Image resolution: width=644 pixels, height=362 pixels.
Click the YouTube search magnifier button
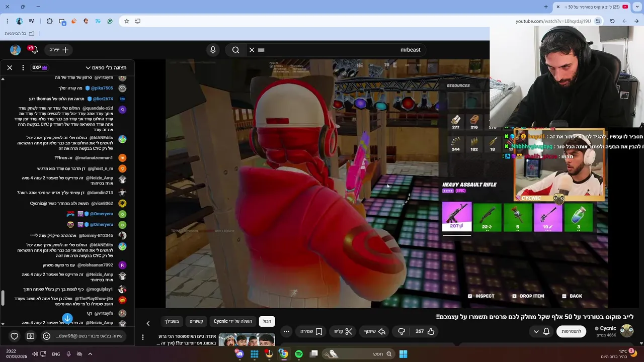click(x=235, y=50)
